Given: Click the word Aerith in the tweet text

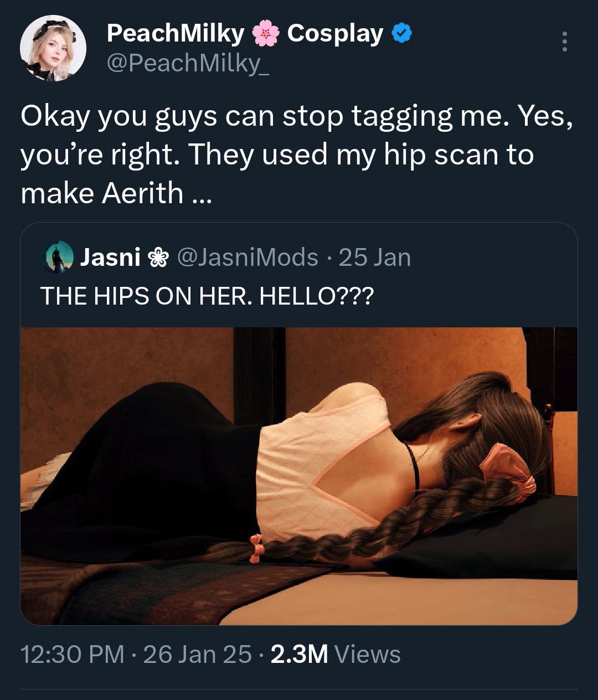Looking at the screenshot, I should [142, 193].
